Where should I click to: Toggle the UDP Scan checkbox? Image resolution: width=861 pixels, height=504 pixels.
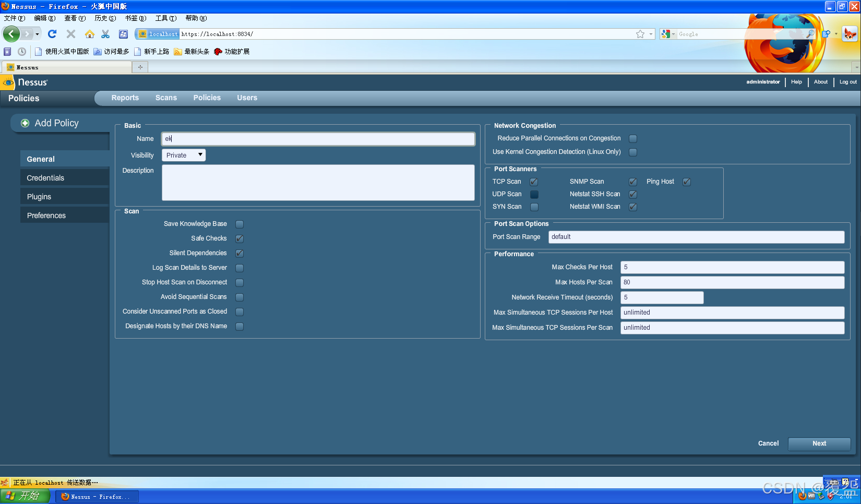point(534,195)
